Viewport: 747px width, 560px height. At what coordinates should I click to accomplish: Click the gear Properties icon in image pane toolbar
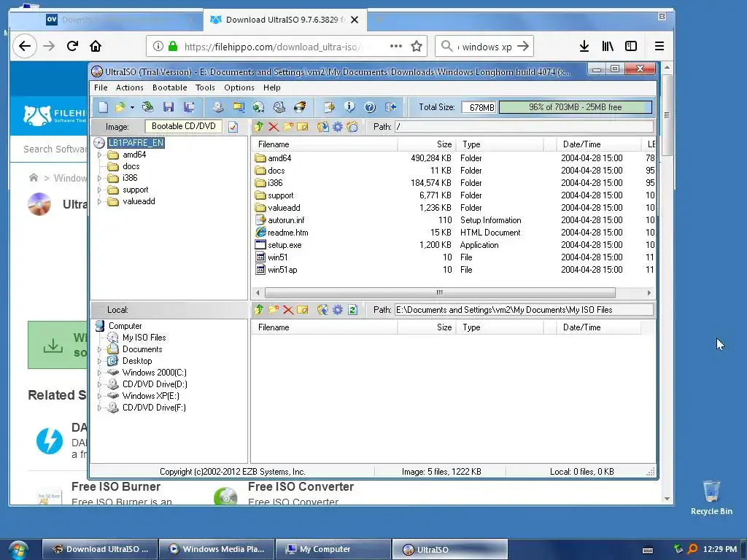[x=338, y=127]
